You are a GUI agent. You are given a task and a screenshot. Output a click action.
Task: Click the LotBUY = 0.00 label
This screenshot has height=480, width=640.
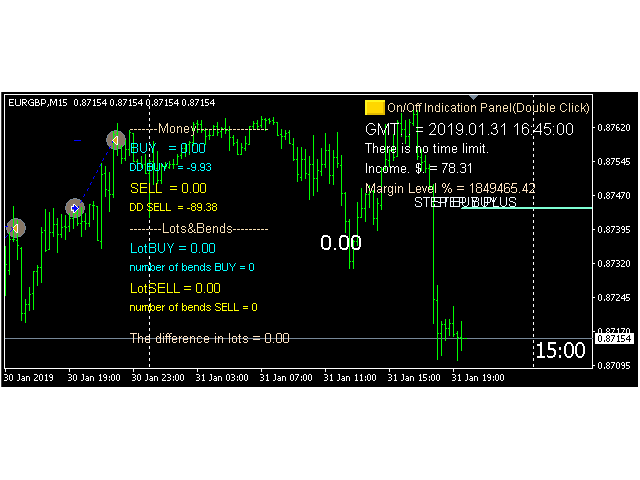click(173, 248)
